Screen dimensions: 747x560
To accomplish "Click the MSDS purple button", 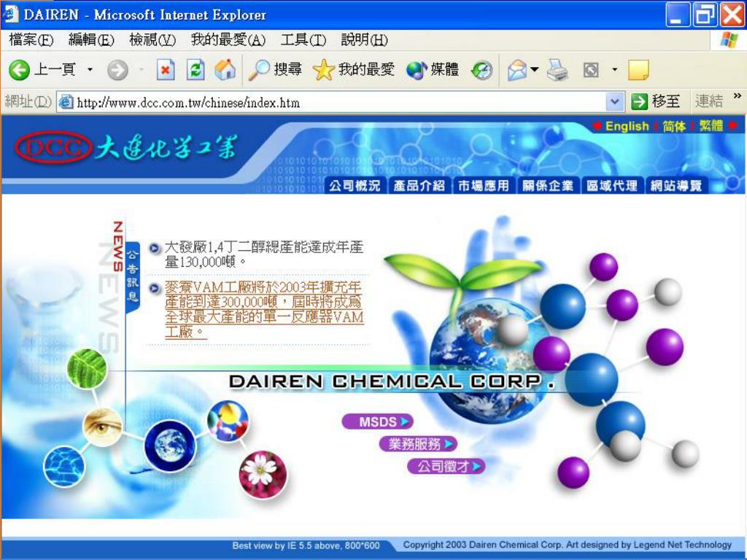I will [377, 422].
